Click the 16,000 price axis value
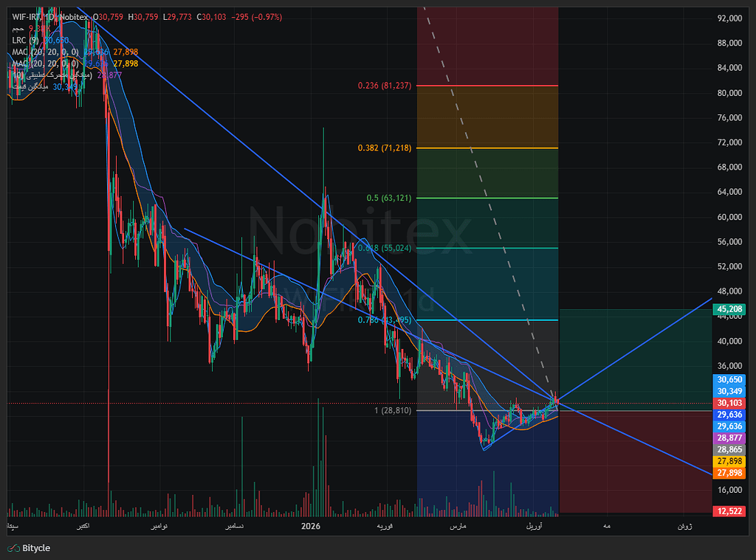 (729, 490)
